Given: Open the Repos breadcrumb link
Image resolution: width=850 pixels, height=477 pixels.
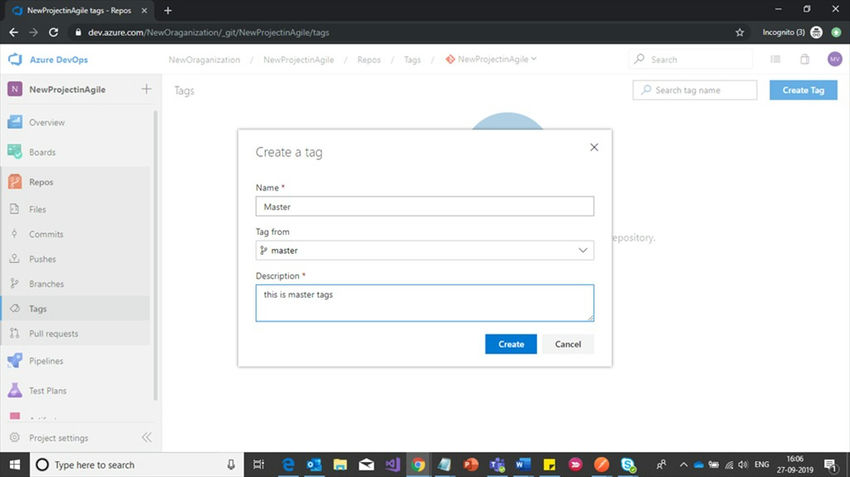Looking at the screenshot, I should (x=369, y=60).
